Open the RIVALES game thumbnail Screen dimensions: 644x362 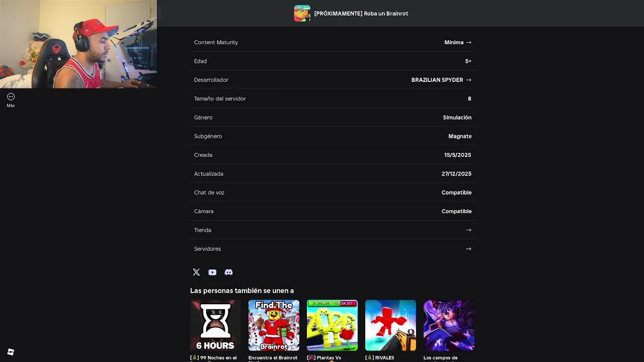[390, 325]
